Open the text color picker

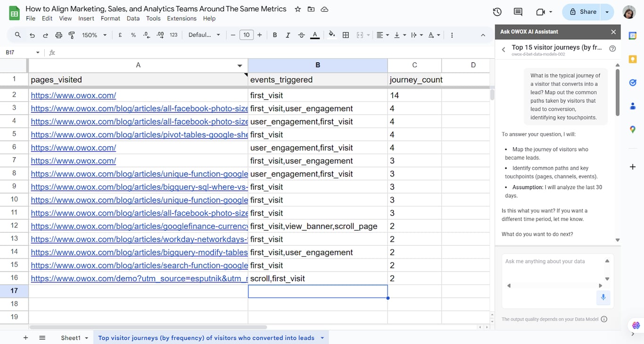(315, 35)
